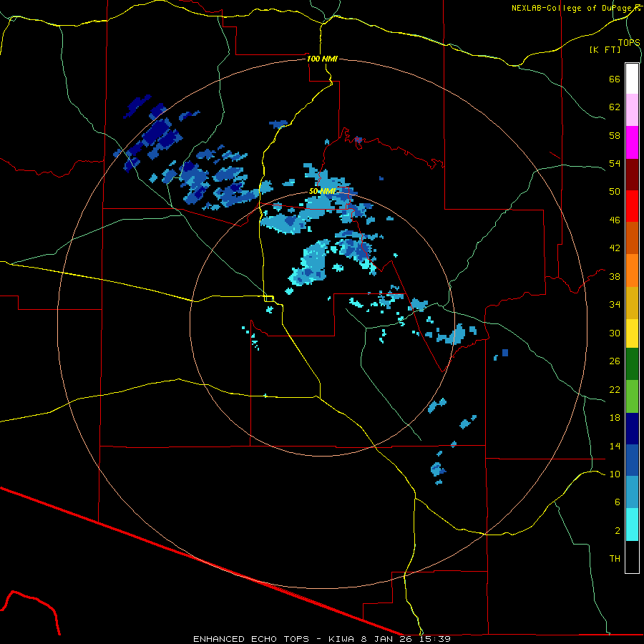Image resolution: width=644 pixels, height=644 pixels.
Task: Click the legend value '54'
Action: click(x=615, y=163)
